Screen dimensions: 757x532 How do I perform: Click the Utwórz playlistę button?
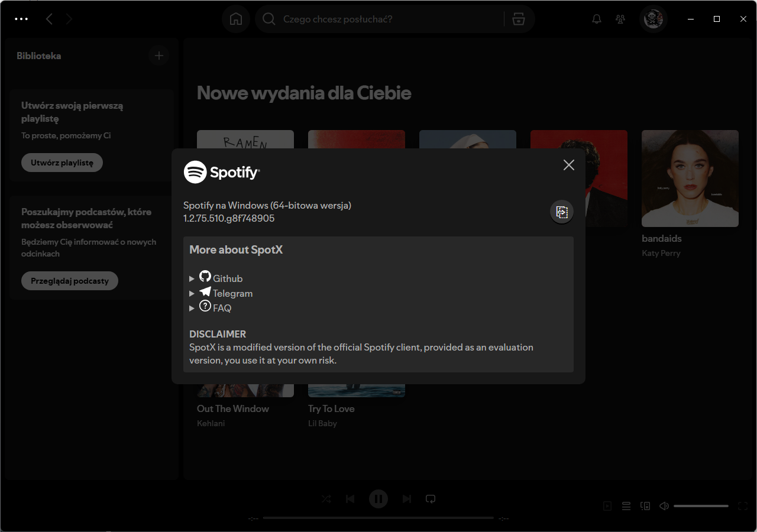[x=62, y=163]
